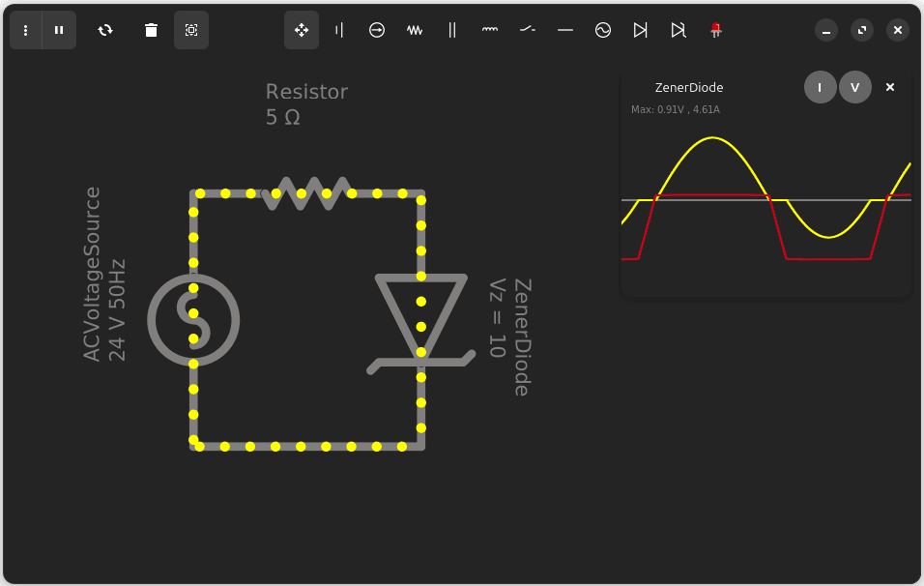The image size is (924, 586).
Task: Select the capacitor component tool
Action: click(451, 30)
